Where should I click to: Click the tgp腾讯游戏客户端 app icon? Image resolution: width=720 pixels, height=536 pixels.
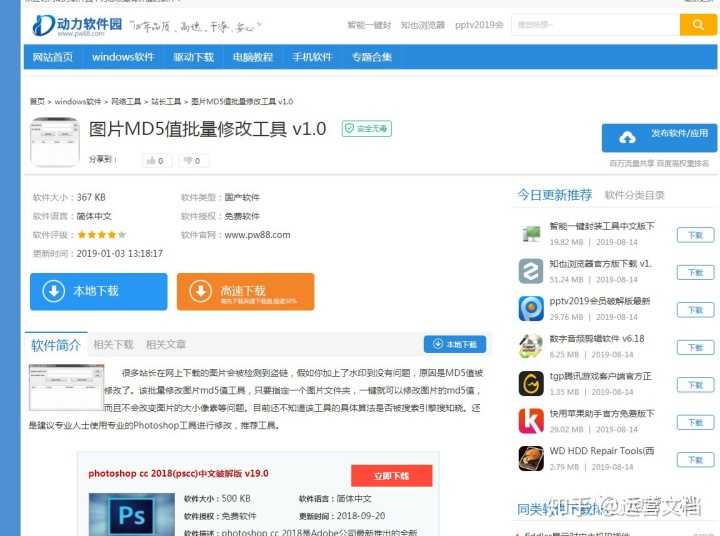pyautogui.click(x=531, y=383)
